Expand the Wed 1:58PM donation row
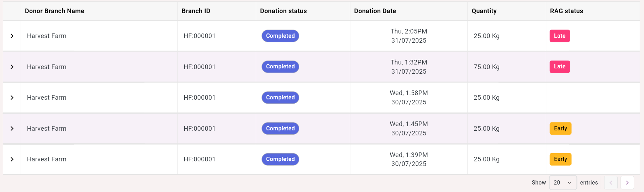The width and height of the screenshot is (644, 192). click(x=12, y=98)
